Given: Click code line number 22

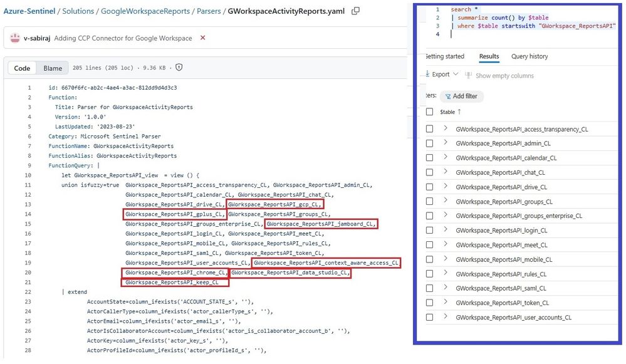Looking at the screenshot, I should (x=28, y=292).
